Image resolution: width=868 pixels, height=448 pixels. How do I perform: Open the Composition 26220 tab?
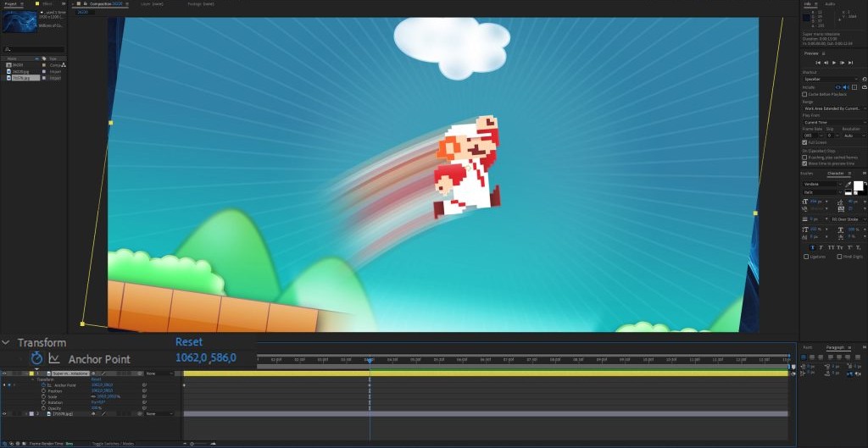coord(105,4)
